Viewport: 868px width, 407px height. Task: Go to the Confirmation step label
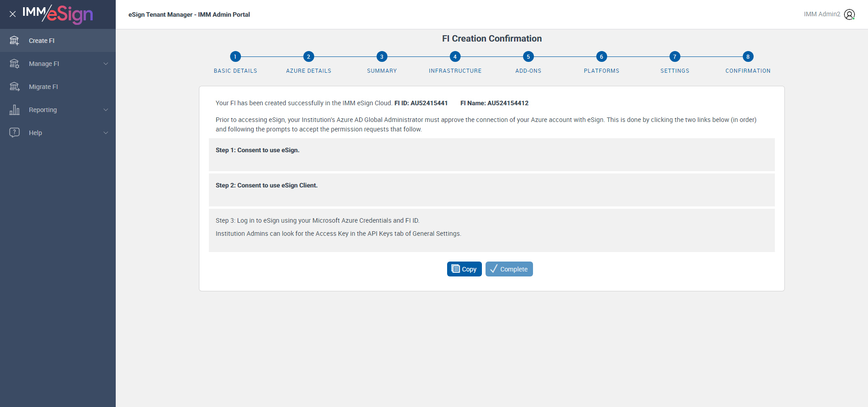748,71
